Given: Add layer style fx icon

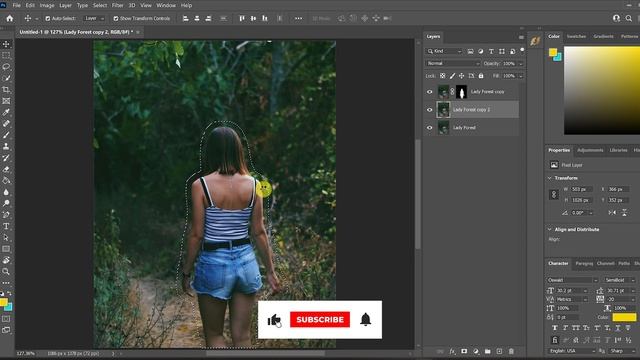Looking at the screenshot, I should click(x=452, y=351).
